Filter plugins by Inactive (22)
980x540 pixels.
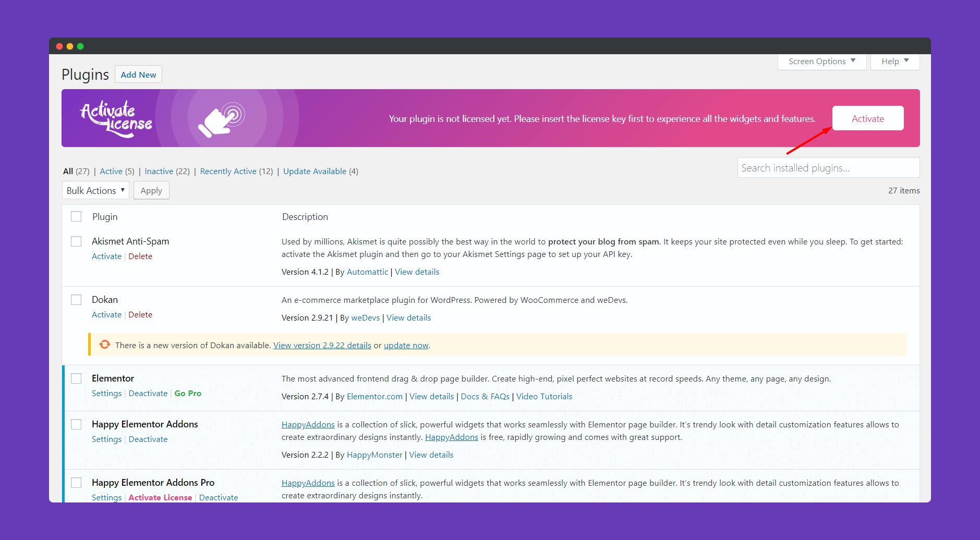(x=167, y=171)
